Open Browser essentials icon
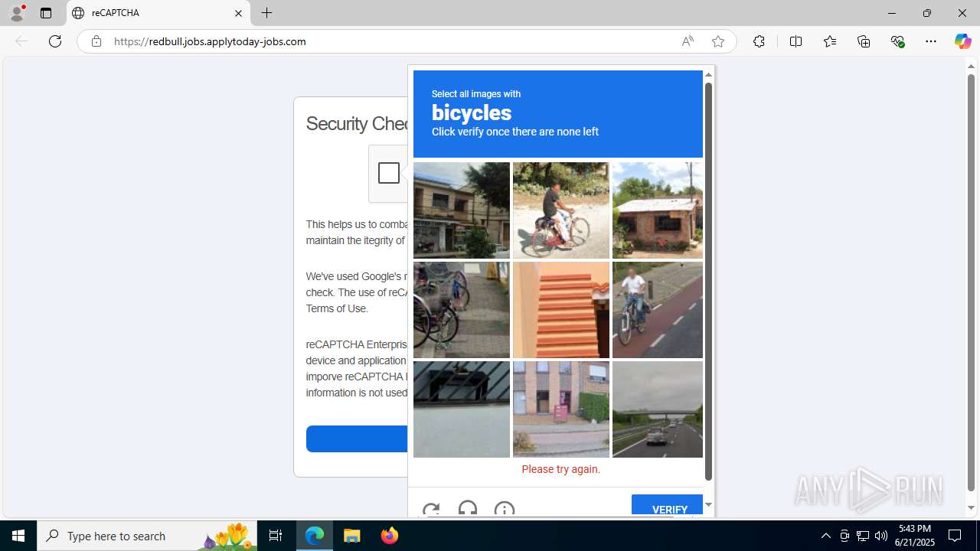980x551 pixels. (897, 41)
